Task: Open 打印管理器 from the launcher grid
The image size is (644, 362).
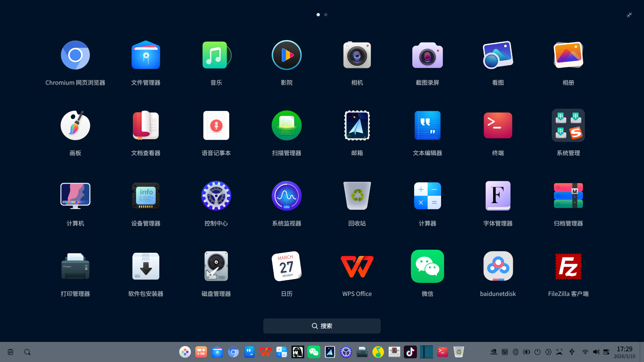Action: tap(75, 266)
